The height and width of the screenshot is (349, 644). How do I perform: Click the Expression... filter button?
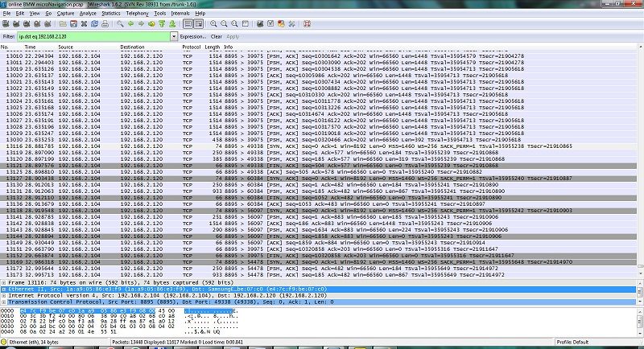click(193, 36)
